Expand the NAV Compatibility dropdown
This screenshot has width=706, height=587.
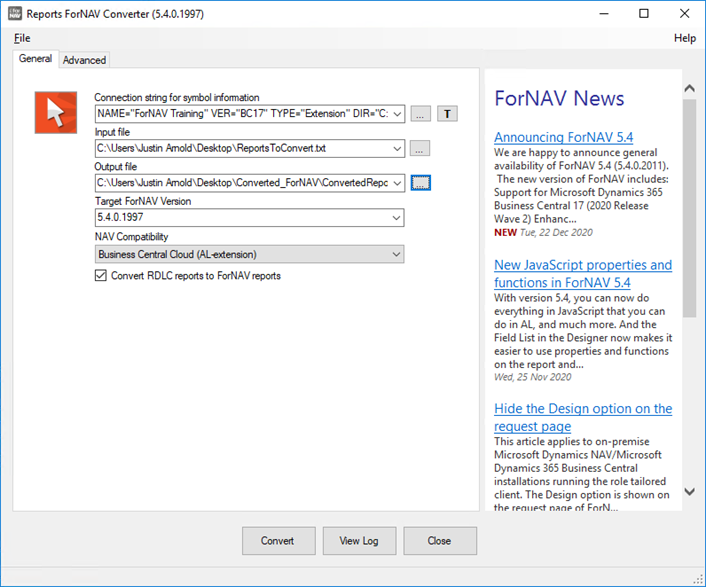(397, 254)
